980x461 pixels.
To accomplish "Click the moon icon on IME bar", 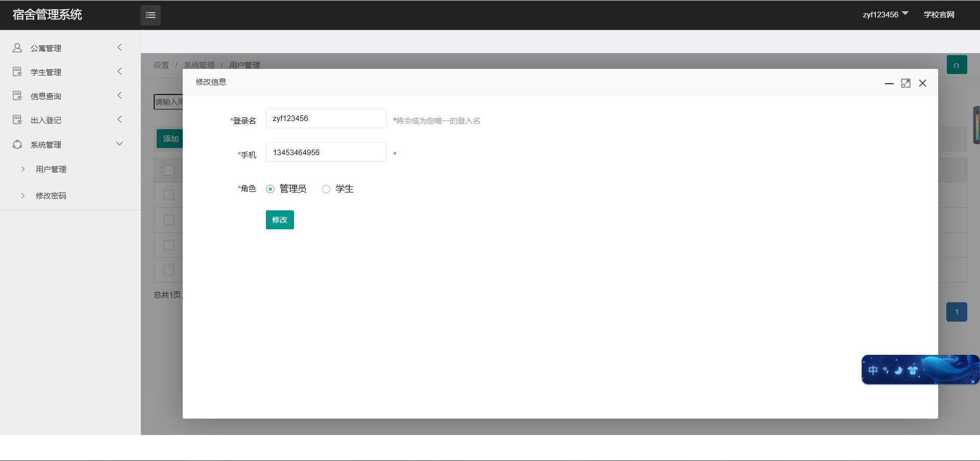I will 898,370.
